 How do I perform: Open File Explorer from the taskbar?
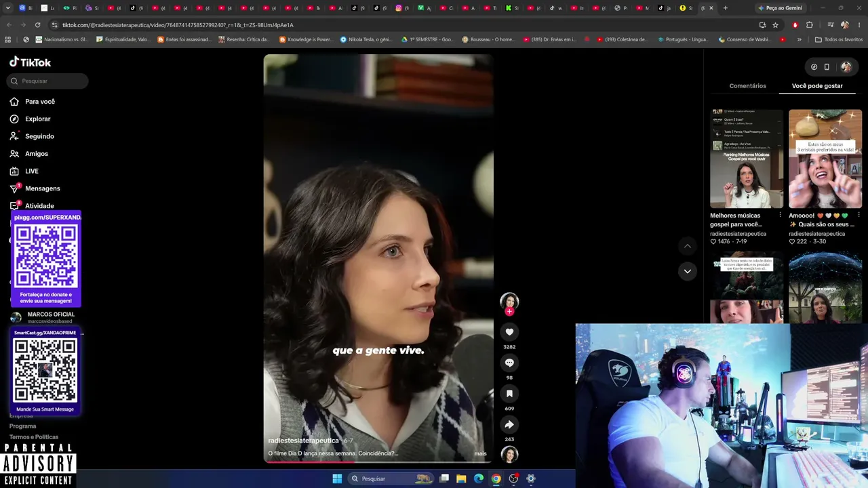(461, 479)
